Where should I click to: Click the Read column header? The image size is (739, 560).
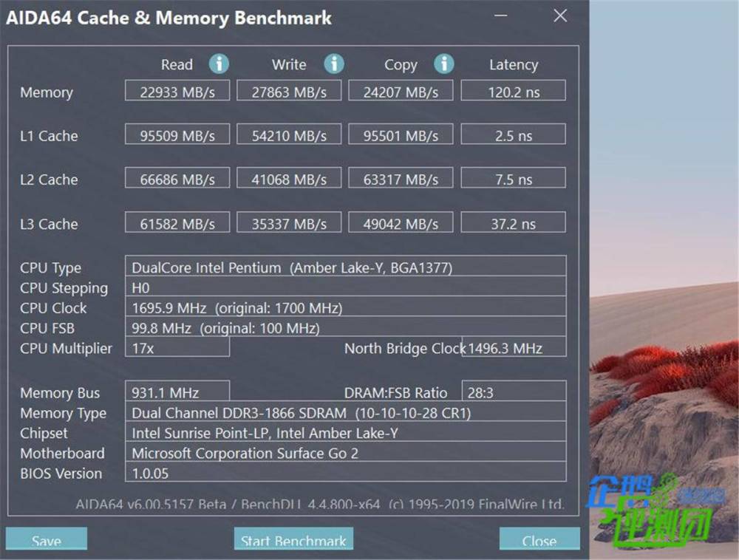[x=177, y=64]
